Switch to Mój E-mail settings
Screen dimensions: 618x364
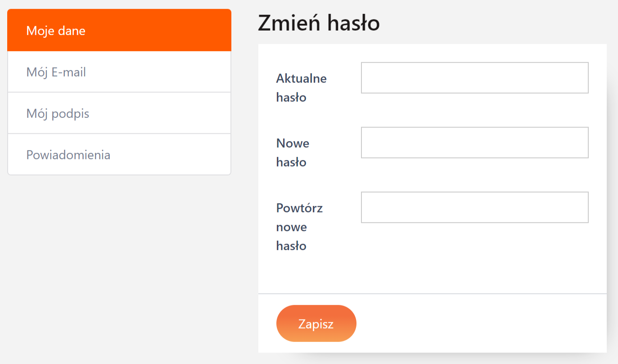point(119,72)
